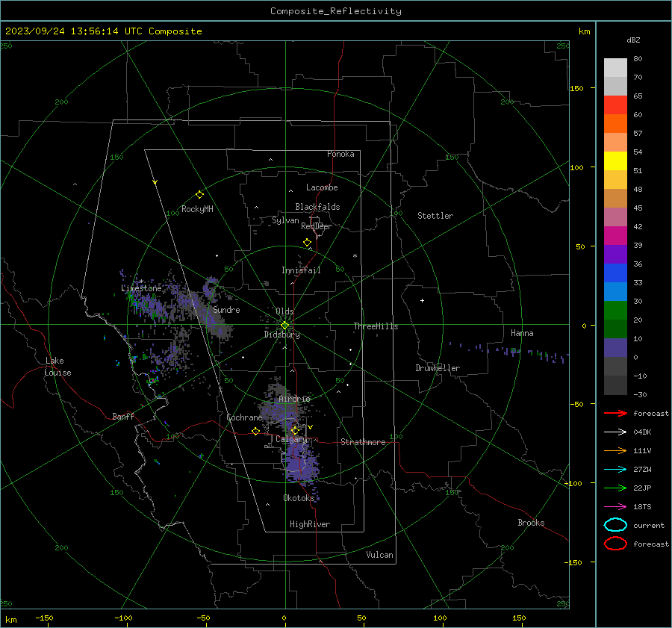The width and height of the screenshot is (672, 628).
Task: Click the Sylvan city label
Action: (285, 220)
